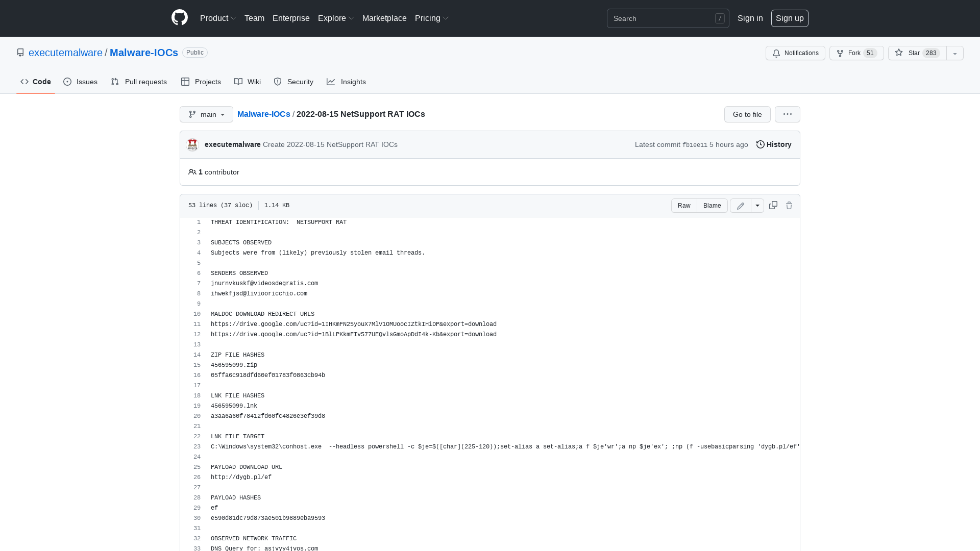This screenshot has height=551, width=980.
Task: Click the search input field
Action: tap(664, 18)
